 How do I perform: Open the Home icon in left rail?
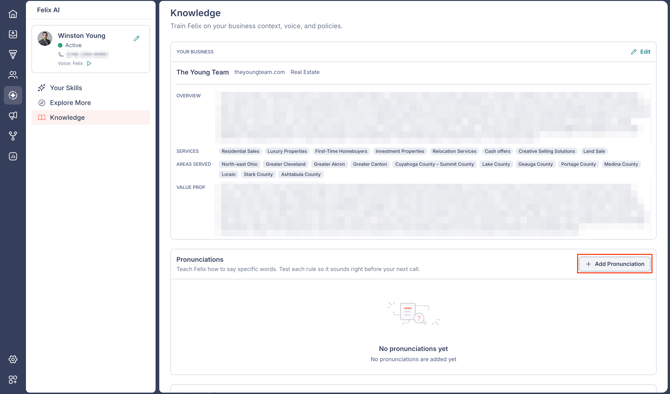tap(13, 14)
